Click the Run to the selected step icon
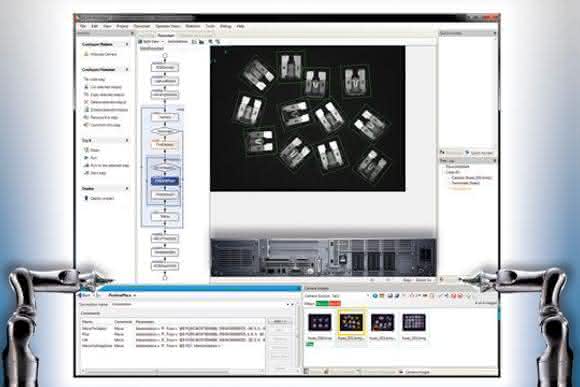This screenshot has height=387, width=580. (86, 165)
